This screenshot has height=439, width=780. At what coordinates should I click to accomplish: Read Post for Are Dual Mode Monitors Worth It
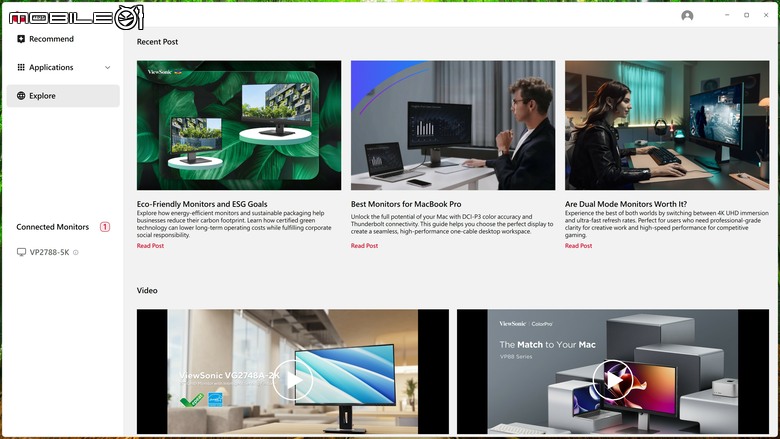578,246
